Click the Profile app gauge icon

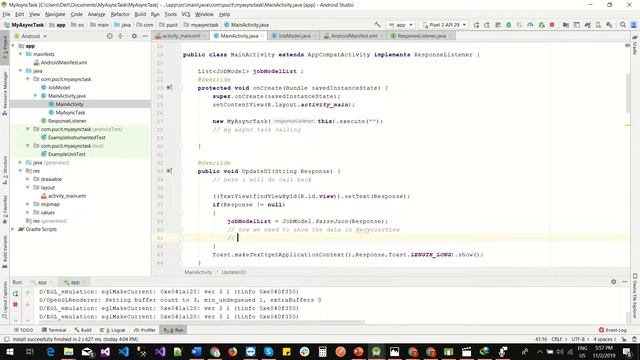click(x=530, y=25)
